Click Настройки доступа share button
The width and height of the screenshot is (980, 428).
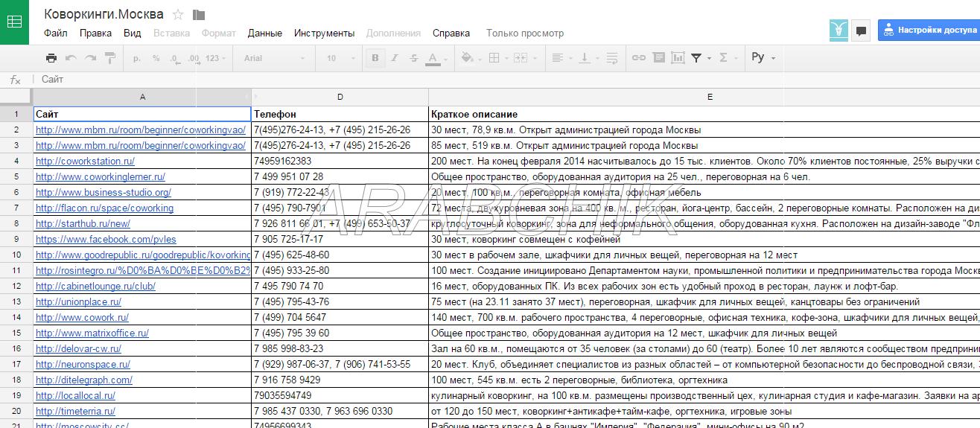pos(929,30)
